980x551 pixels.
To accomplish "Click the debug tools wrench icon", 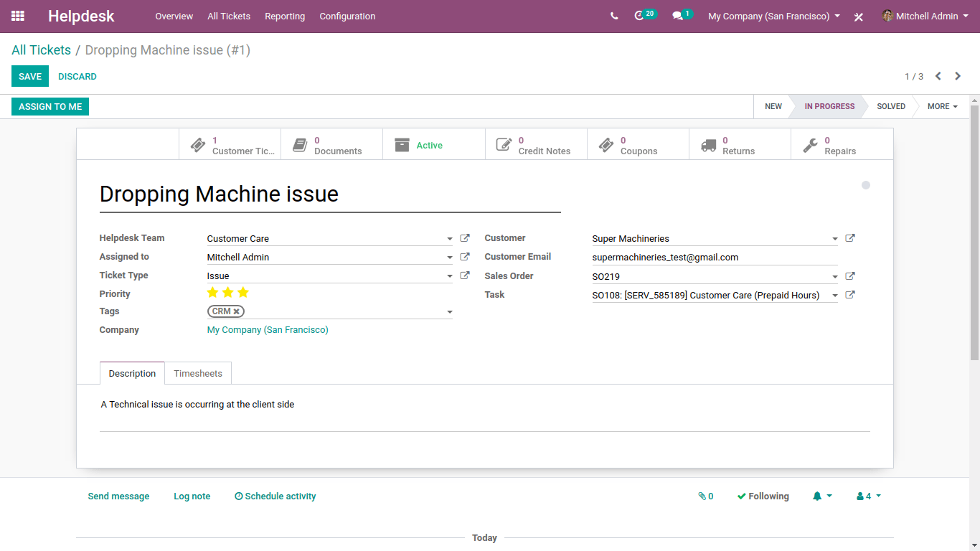I will click(859, 17).
